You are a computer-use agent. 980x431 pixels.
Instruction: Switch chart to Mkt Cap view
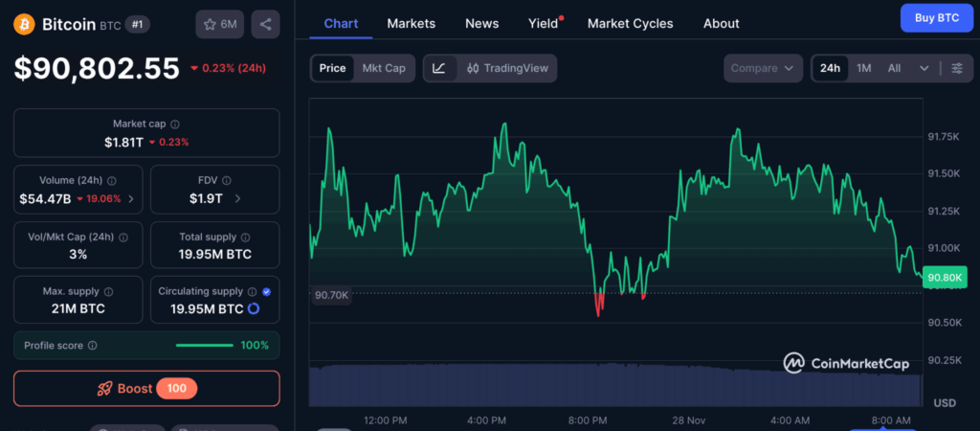(x=383, y=68)
